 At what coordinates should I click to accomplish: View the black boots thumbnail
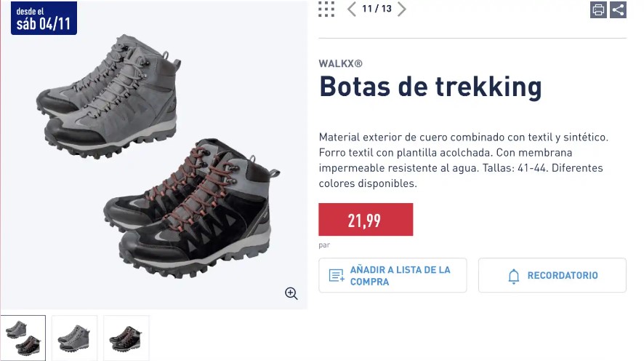[x=126, y=338]
